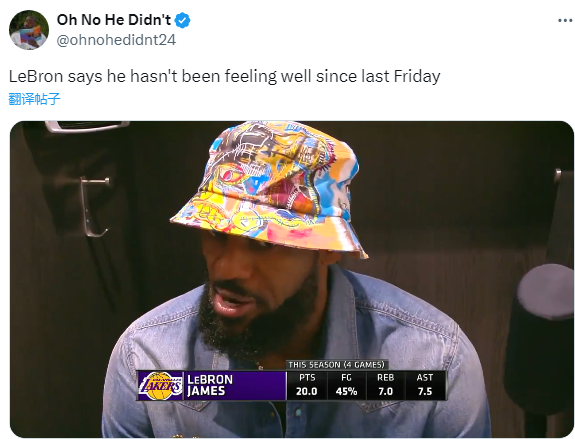Click the PTS 20.0 stat box
This screenshot has height=439, width=575.
coord(307,385)
